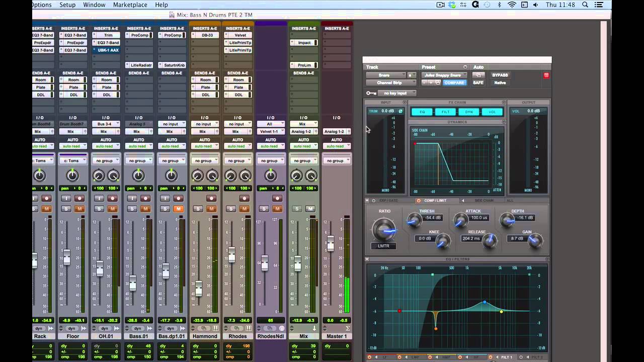644x362 pixels.
Task: Click the next preset plus button
Action: tap(431, 82)
